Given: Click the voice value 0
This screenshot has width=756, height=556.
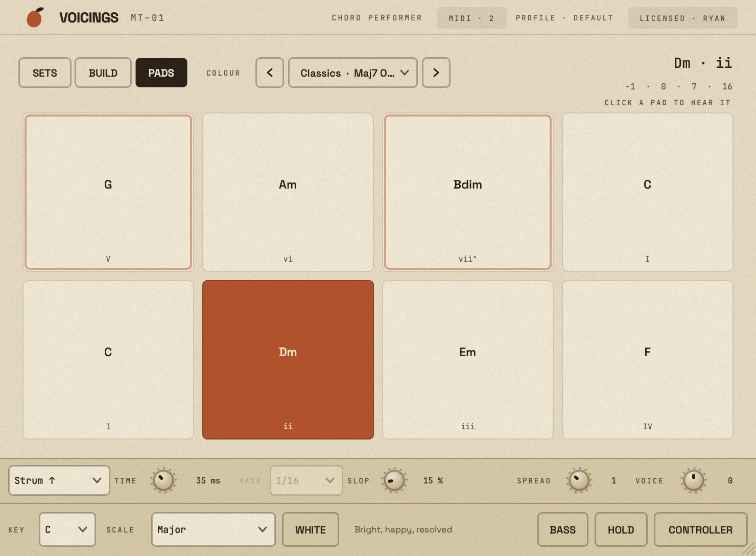Looking at the screenshot, I should 730,480.
